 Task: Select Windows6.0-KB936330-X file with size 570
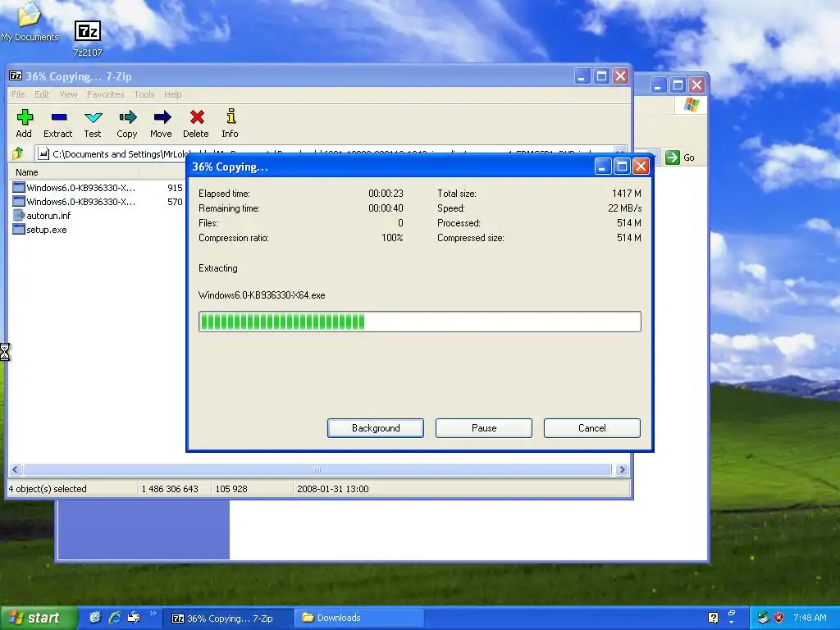pos(81,202)
